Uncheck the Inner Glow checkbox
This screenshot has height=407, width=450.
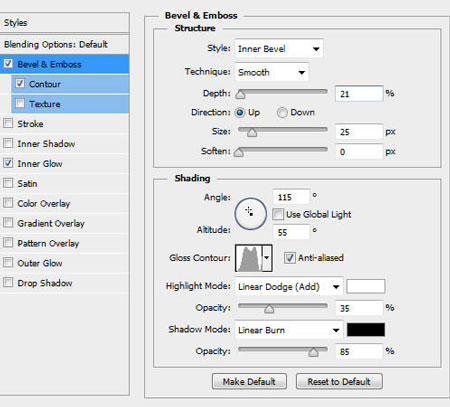(8, 163)
